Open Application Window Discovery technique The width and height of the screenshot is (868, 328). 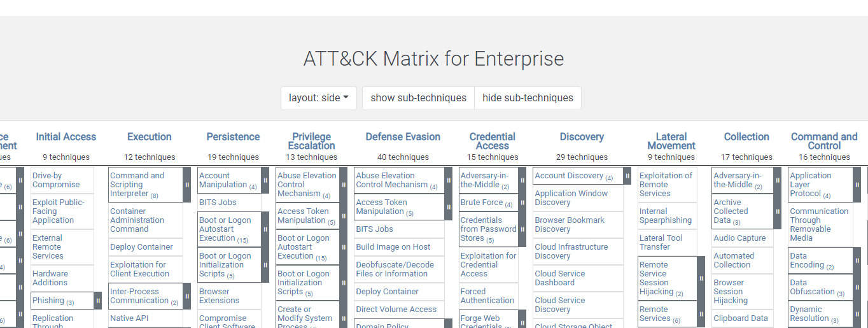pyautogui.click(x=571, y=198)
